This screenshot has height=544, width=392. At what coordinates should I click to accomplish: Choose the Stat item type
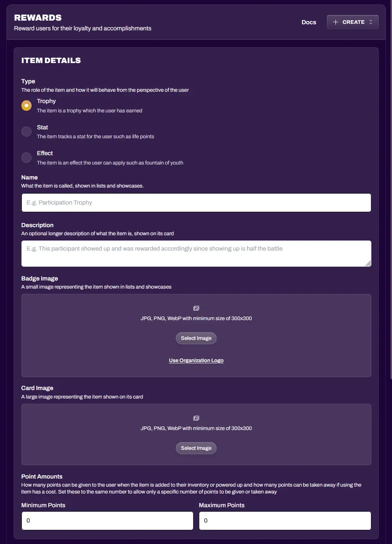(x=26, y=131)
